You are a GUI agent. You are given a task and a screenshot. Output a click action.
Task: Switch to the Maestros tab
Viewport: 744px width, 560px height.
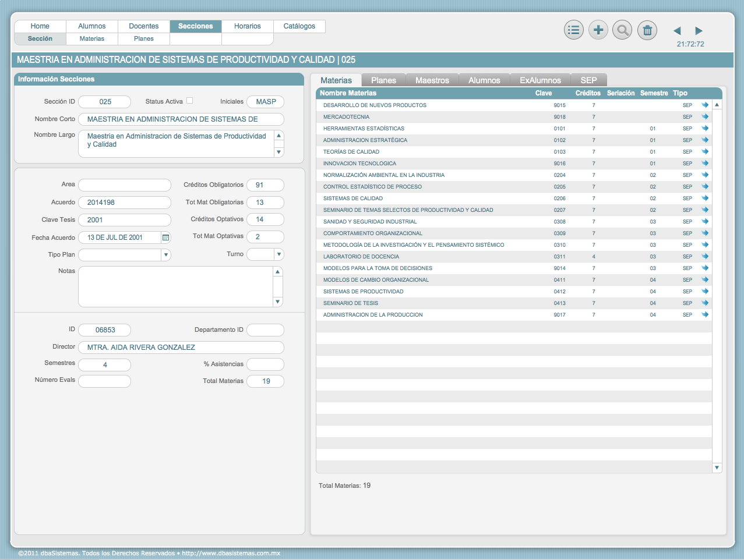(432, 80)
